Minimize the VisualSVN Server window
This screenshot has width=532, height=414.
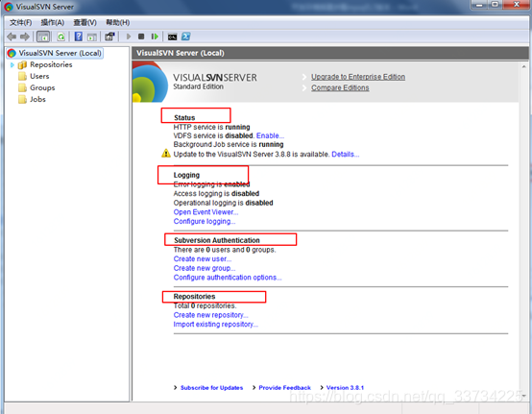[x=479, y=5]
